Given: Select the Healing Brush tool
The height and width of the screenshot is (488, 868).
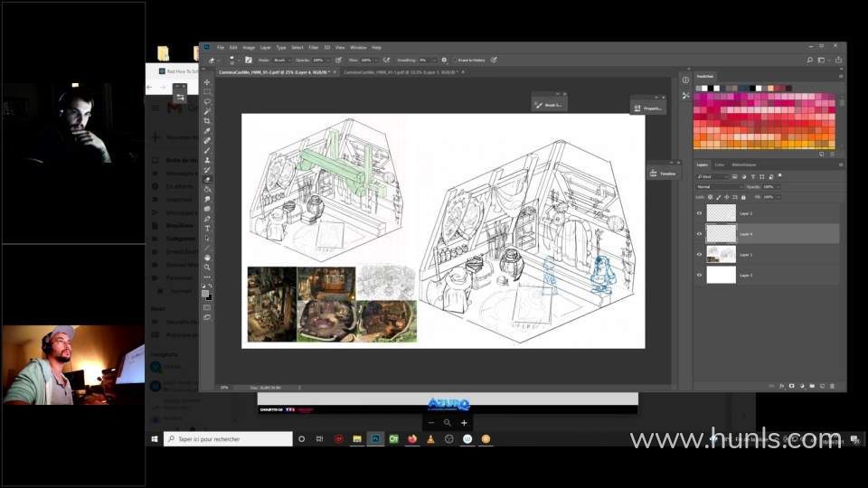Looking at the screenshot, I should click(207, 141).
